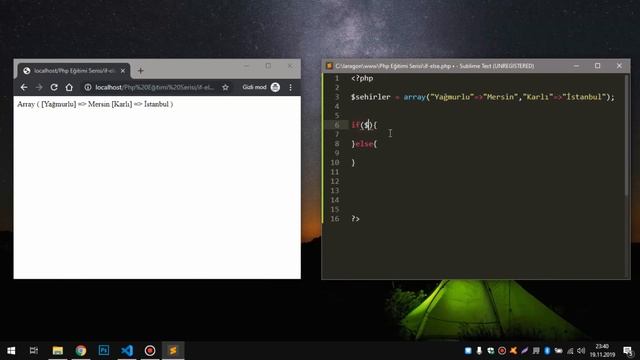Open a new Chrome tab
This screenshot has width=640, height=360.
coord(140,71)
